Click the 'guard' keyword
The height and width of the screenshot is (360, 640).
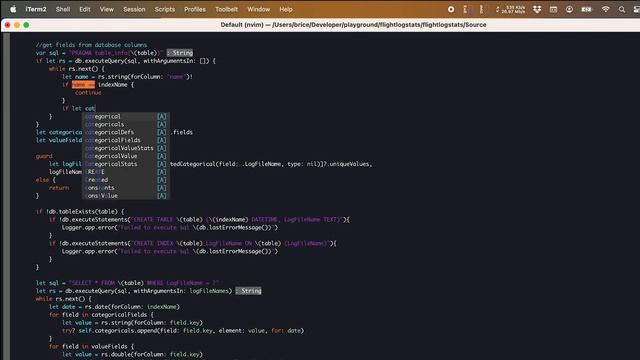[x=44, y=156]
